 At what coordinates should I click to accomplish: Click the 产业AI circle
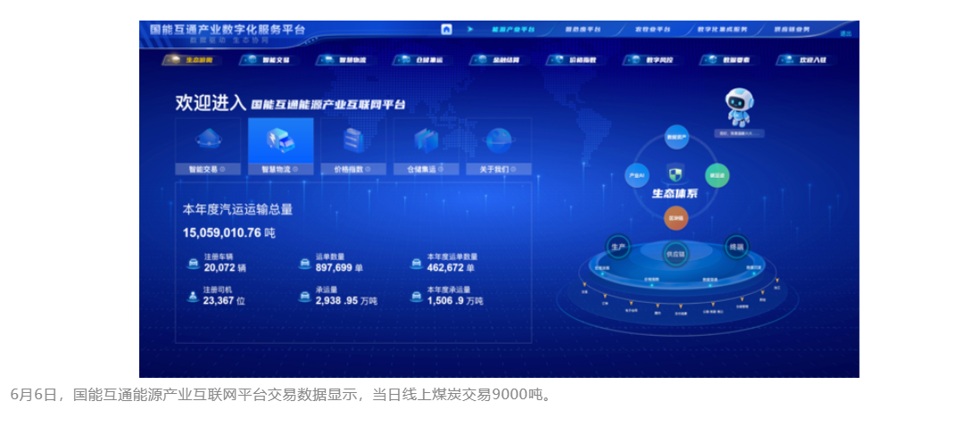click(637, 176)
